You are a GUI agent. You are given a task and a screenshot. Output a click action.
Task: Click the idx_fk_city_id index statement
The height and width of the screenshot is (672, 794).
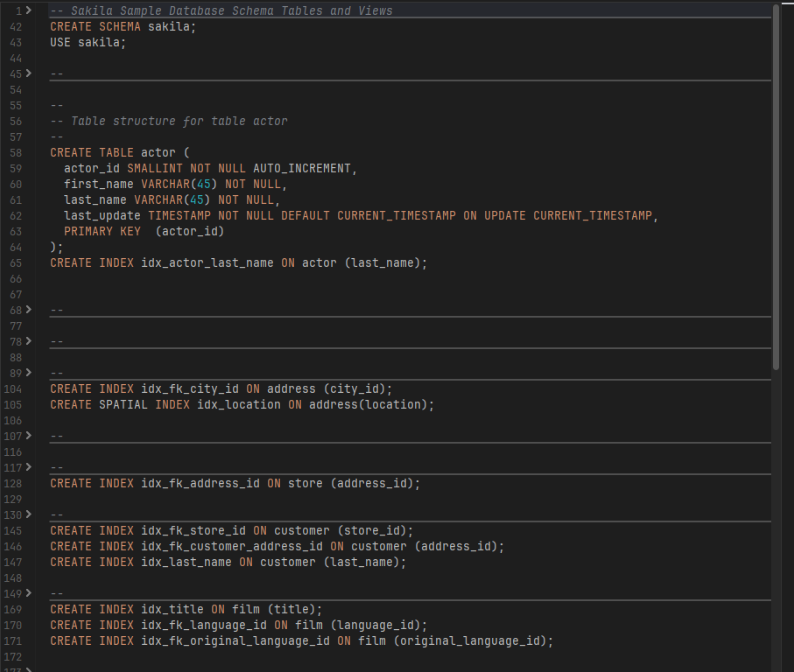click(x=221, y=388)
